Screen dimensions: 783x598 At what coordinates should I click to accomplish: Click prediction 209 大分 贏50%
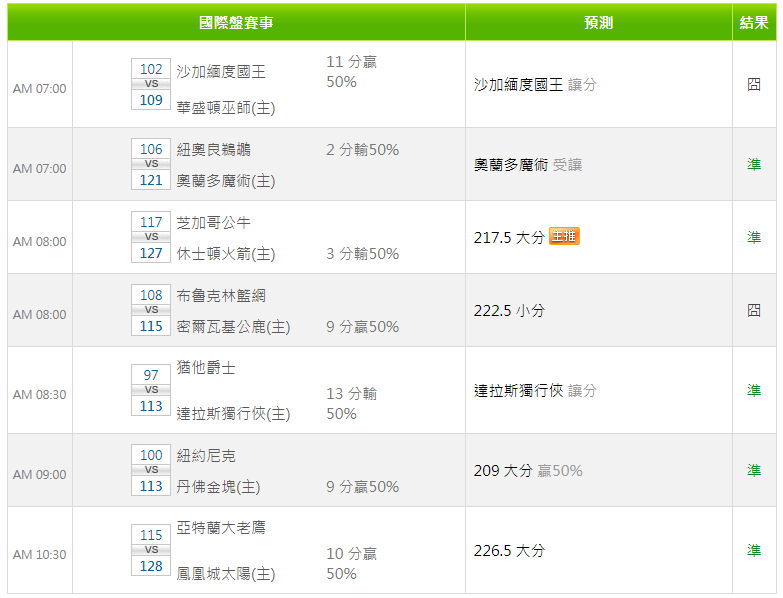click(528, 470)
